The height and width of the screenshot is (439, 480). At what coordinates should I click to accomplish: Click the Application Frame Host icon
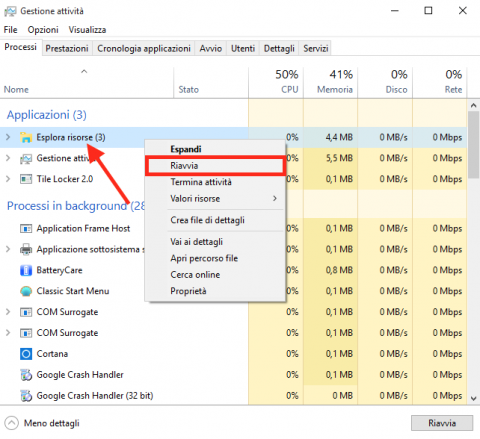[x=26, y=229]
